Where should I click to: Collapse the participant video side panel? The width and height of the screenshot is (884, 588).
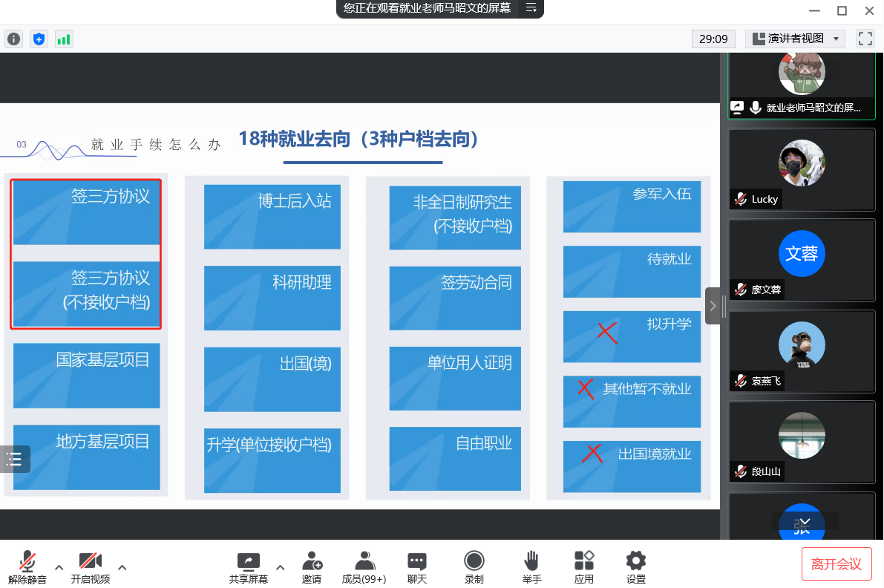[713, 306]
